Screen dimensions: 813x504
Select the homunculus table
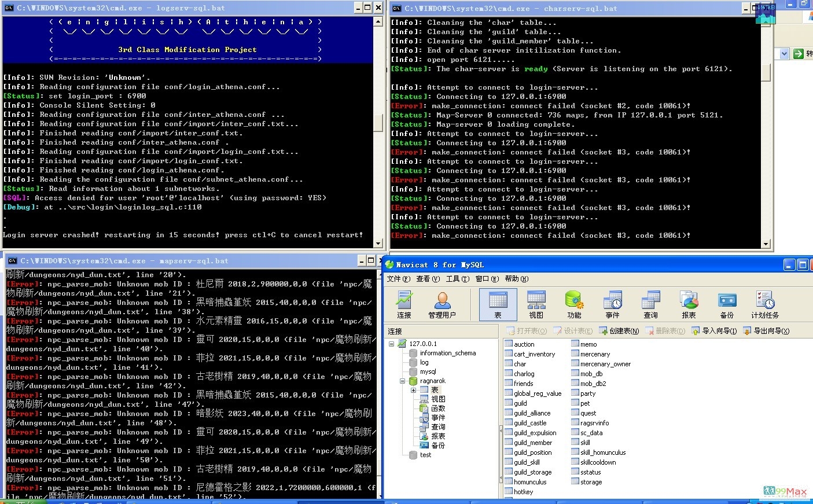coord(525,482)
